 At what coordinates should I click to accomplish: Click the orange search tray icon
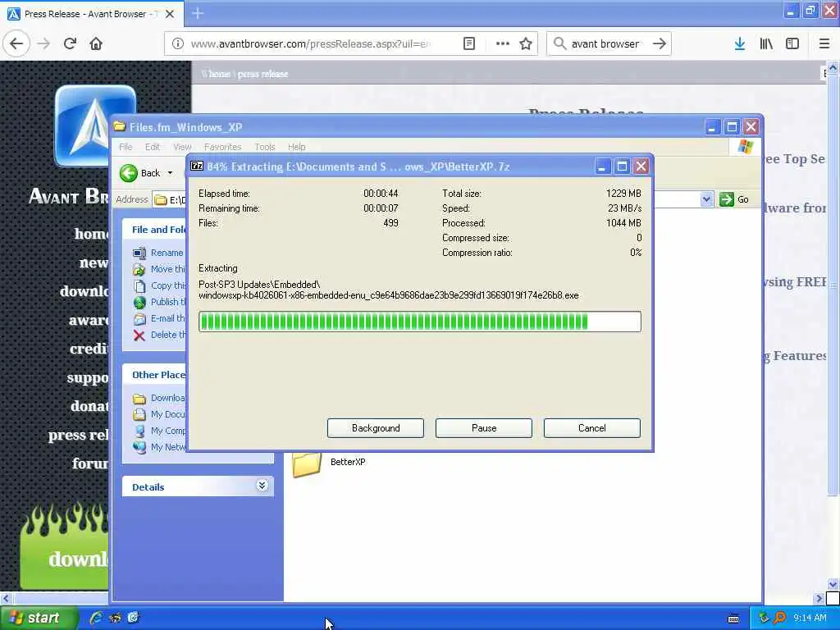(x=780, y=618)
